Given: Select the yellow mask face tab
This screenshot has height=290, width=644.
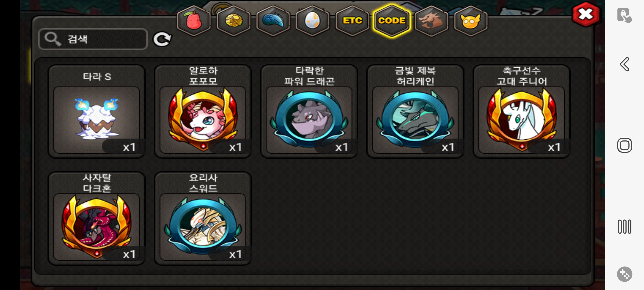Looking at the screenshot, I should click(471, 21).
